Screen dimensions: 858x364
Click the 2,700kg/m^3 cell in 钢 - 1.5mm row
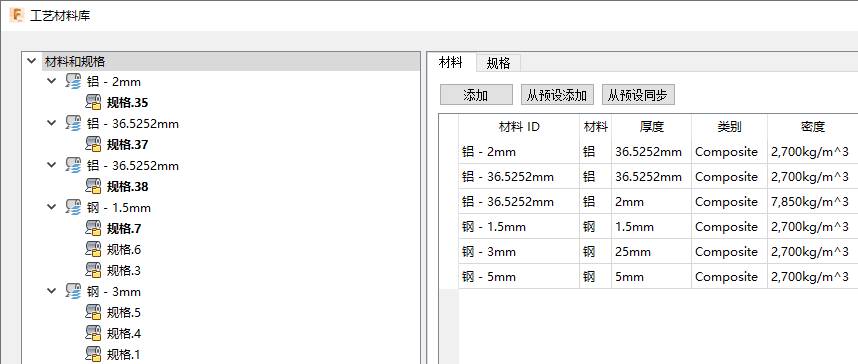click(813, 227)
